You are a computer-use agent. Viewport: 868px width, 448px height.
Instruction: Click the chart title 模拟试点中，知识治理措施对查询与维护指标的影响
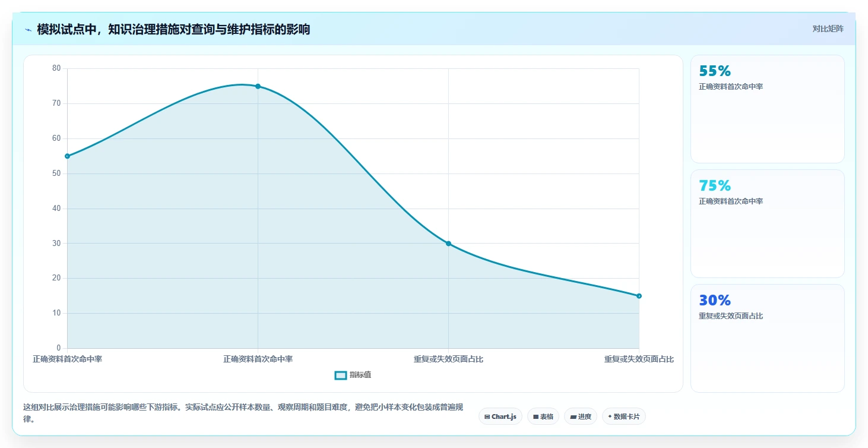[173, 30]
